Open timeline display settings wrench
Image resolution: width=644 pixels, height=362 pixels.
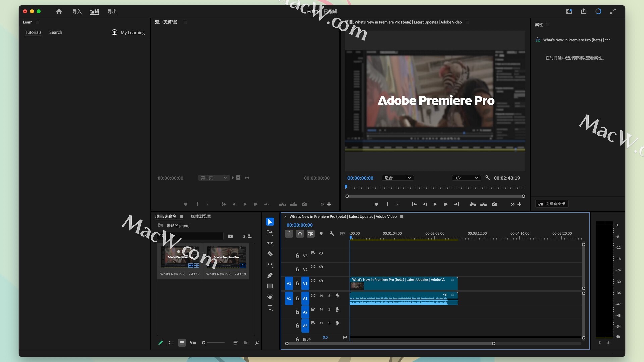[332, 234]
